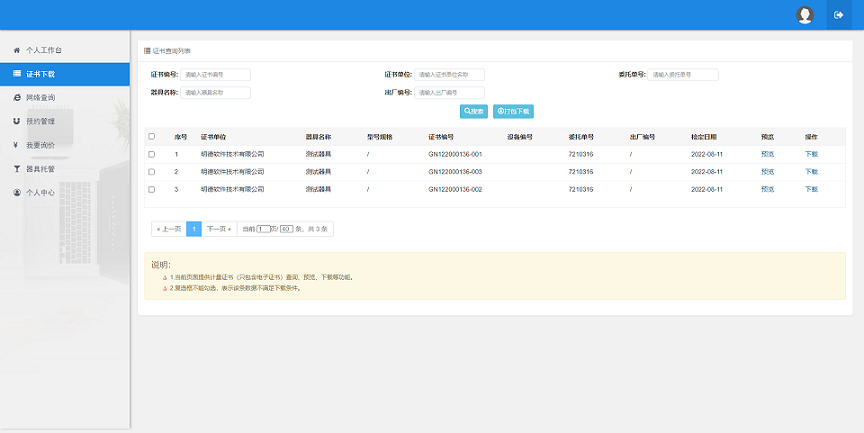Viewport: 864px width, 433px height.
Task: Click the 打包下载 batch download button
Action: (x=513, y=111)
